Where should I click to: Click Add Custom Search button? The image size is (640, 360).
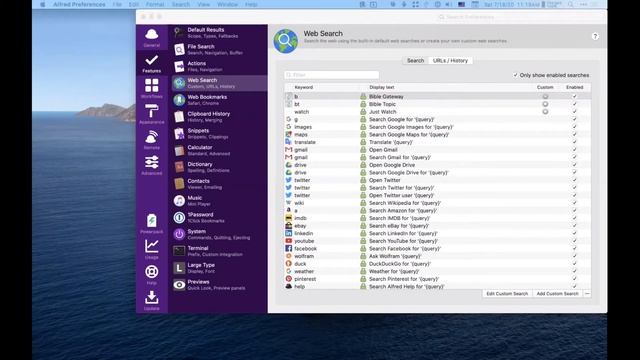tap(557, 293)
